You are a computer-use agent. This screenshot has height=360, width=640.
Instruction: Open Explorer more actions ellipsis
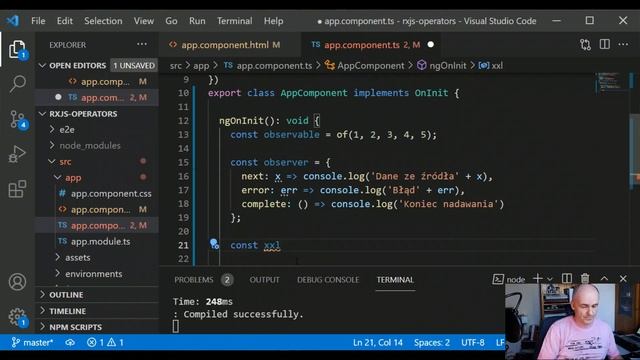pos(142,44)
